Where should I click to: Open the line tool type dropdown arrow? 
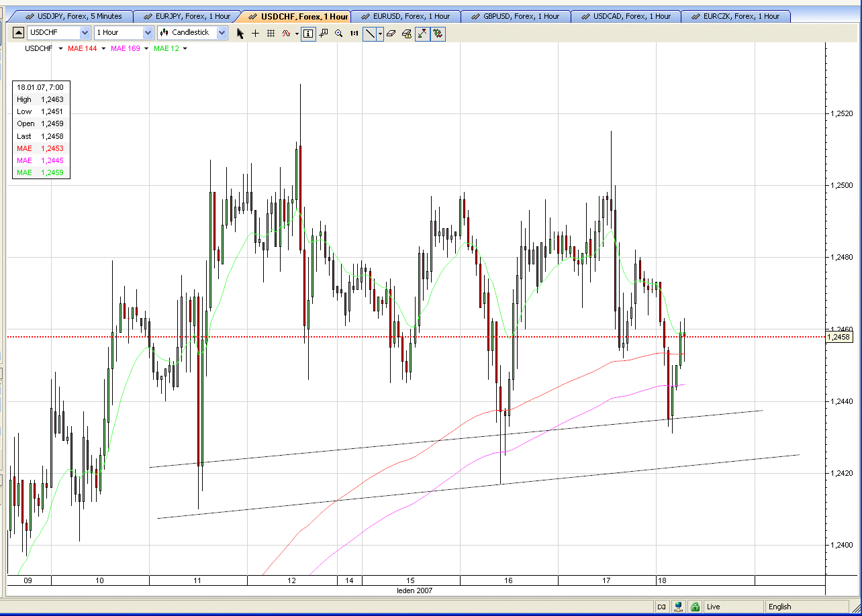(x=380, y=33)
